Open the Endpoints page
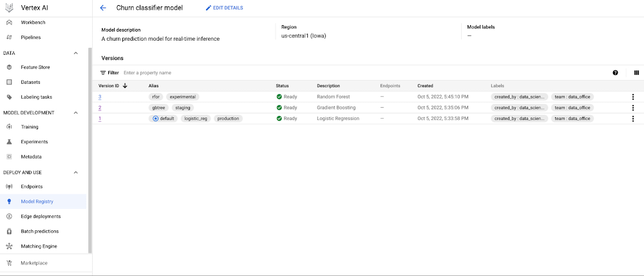The image size is (644, 276). pos(32,186)
